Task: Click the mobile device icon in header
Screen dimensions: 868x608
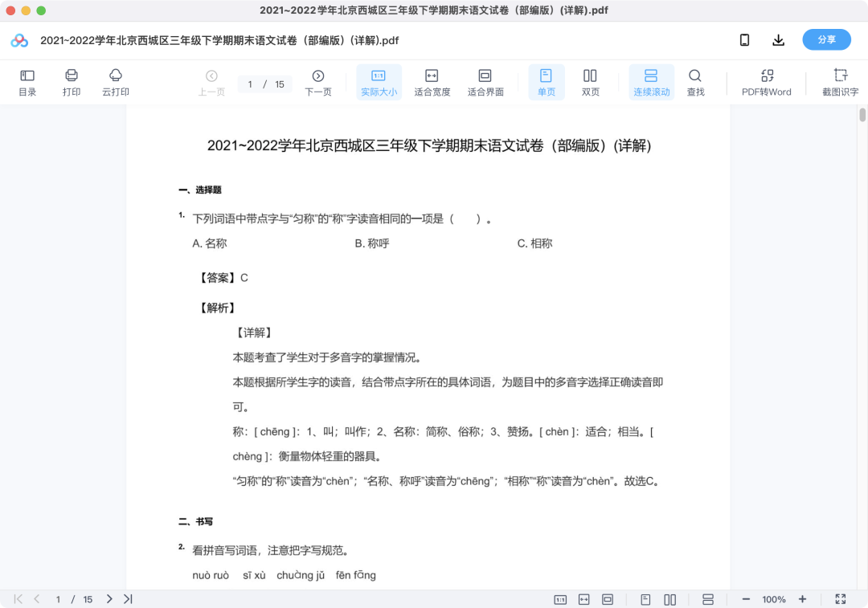Action: (744, 40)
